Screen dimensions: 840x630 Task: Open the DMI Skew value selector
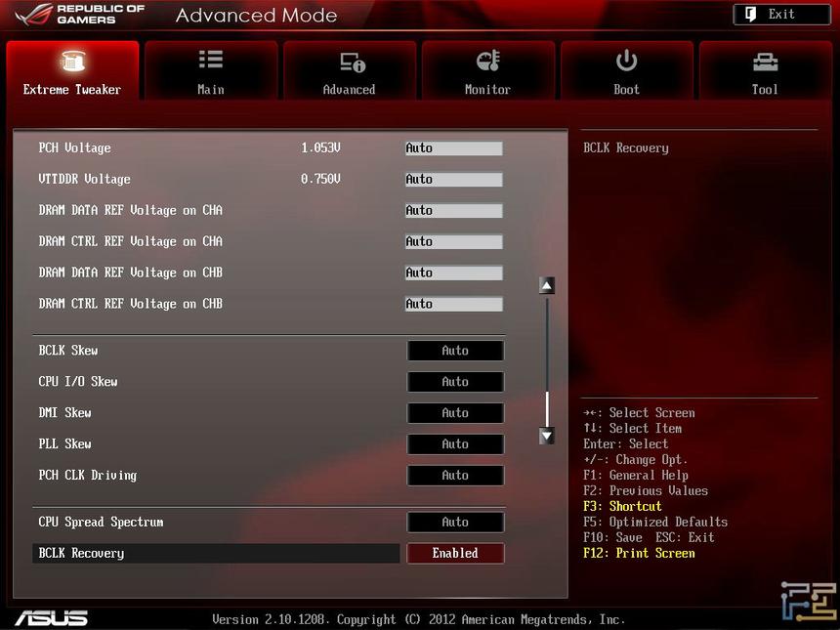pyautogui.click(x=455, y=412)
